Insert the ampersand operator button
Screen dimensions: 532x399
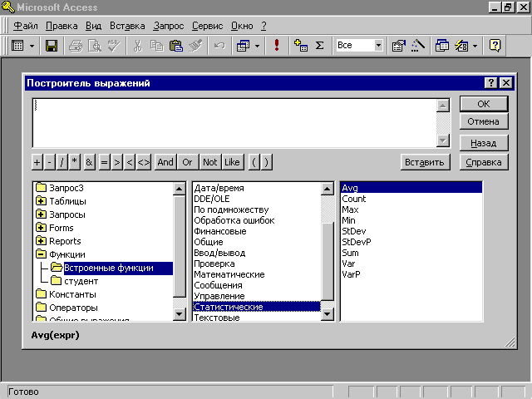89,162
